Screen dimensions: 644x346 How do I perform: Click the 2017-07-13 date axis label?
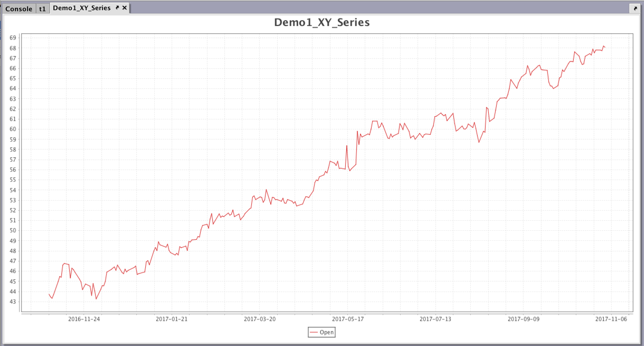(x=435, y=319)
